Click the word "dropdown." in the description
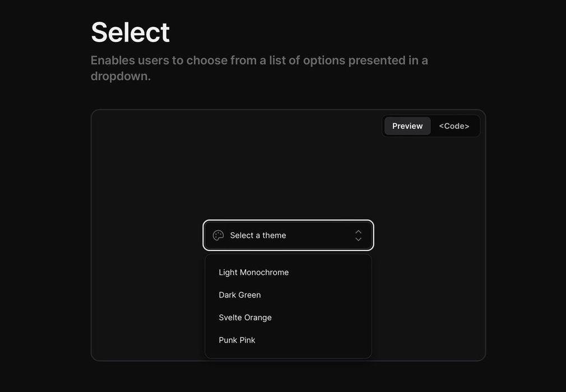 (120, 76)
